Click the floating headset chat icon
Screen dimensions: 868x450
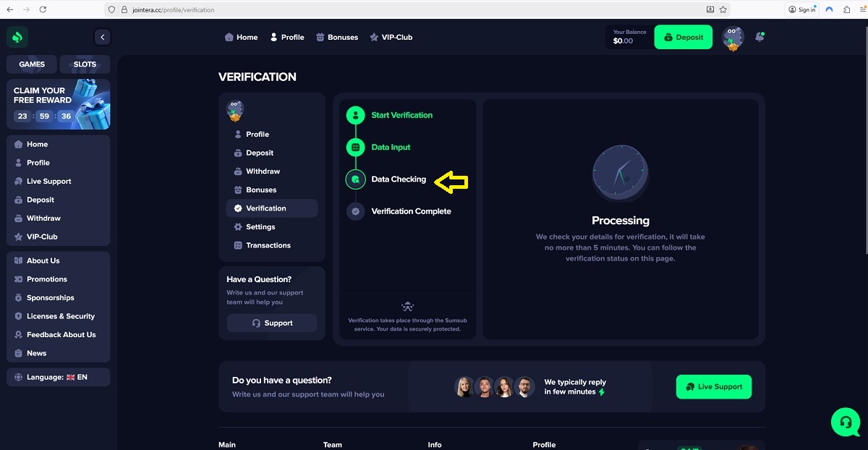point(845,422)
